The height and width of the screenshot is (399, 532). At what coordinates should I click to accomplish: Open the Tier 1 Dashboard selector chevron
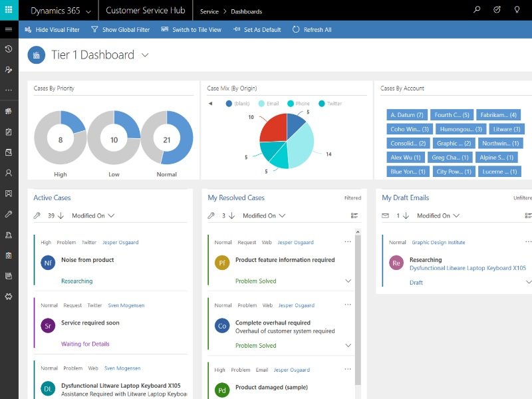[x=145, y=55]
